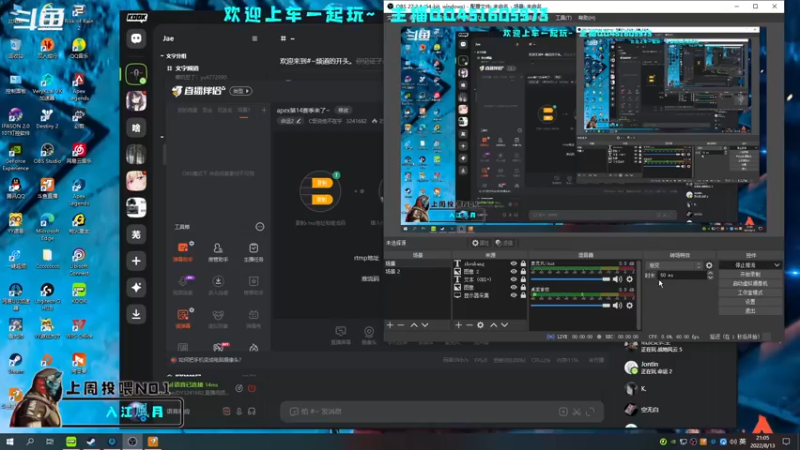Viewport: 800px width, 450px height.
Task: Click the add server plus icon in KOOK
Action: pyautogui.click(x=136, y=261)
